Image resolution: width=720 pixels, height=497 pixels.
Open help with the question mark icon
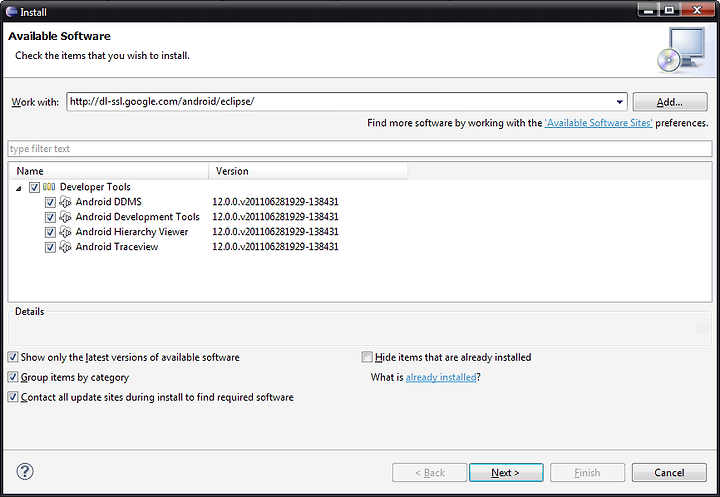point(25,471)
